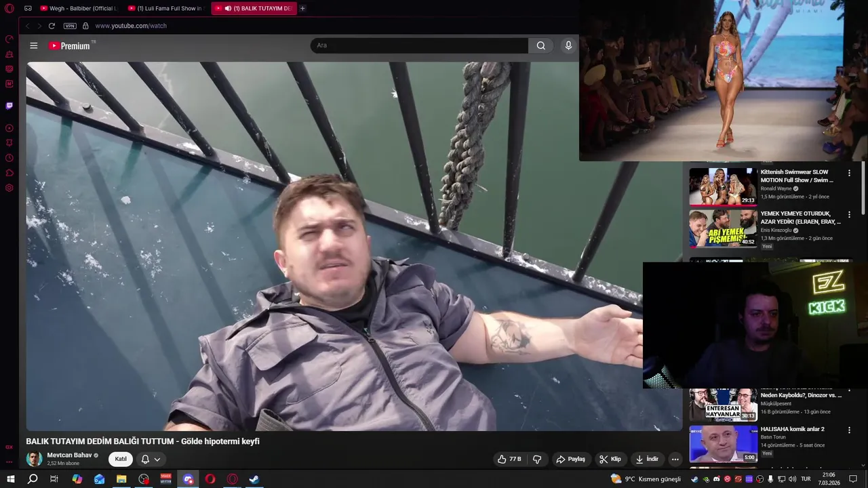Open the Opera GX main menu logo
The image size is (868, 488).
point(9,8)
